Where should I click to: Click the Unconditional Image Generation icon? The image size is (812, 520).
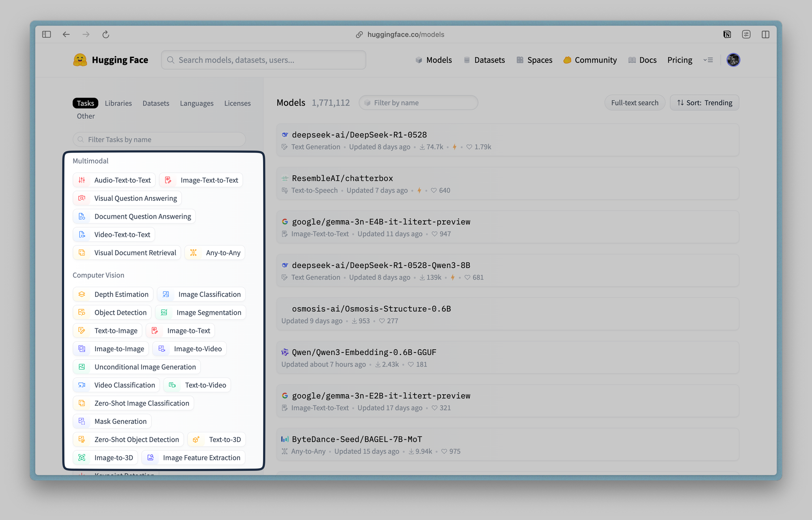(82, 367)
